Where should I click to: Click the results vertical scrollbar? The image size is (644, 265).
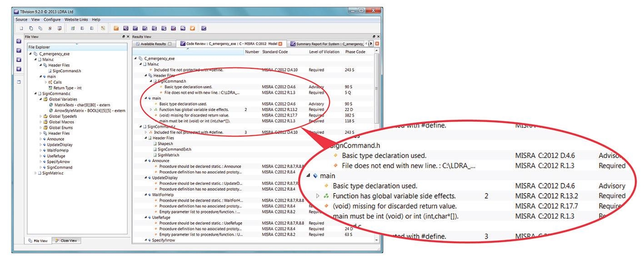[376, 88]
